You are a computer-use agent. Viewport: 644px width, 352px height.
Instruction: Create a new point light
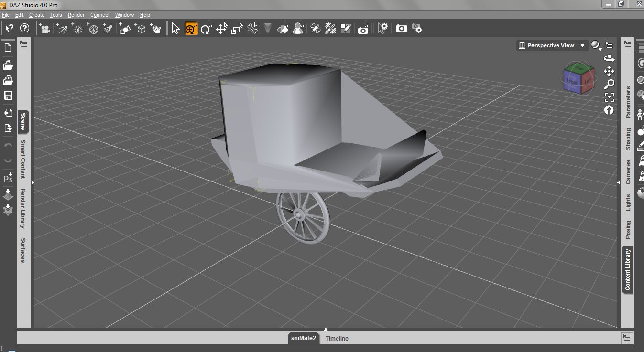[77, 29]
